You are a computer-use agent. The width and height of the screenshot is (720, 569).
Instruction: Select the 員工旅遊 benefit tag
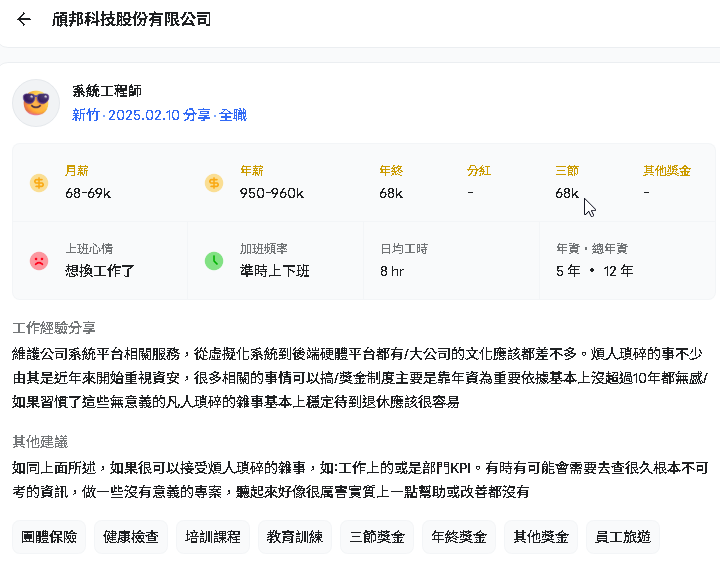623,537
